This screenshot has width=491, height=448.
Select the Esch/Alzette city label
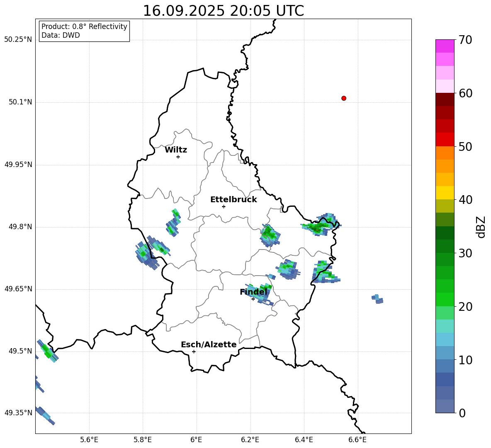point(209,345)
